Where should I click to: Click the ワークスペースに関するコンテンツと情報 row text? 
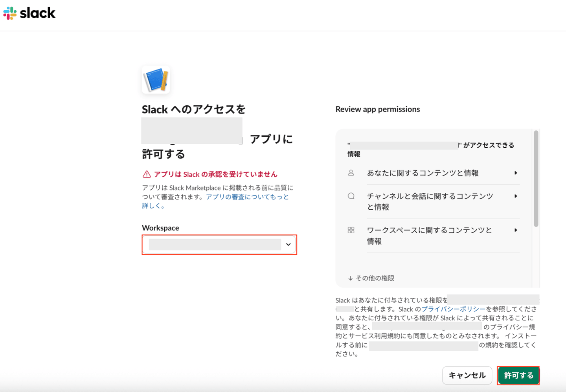coord(430,236)
